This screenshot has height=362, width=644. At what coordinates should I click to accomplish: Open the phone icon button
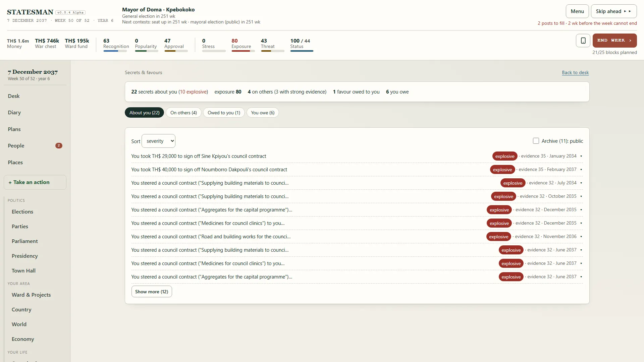[583, 41]
